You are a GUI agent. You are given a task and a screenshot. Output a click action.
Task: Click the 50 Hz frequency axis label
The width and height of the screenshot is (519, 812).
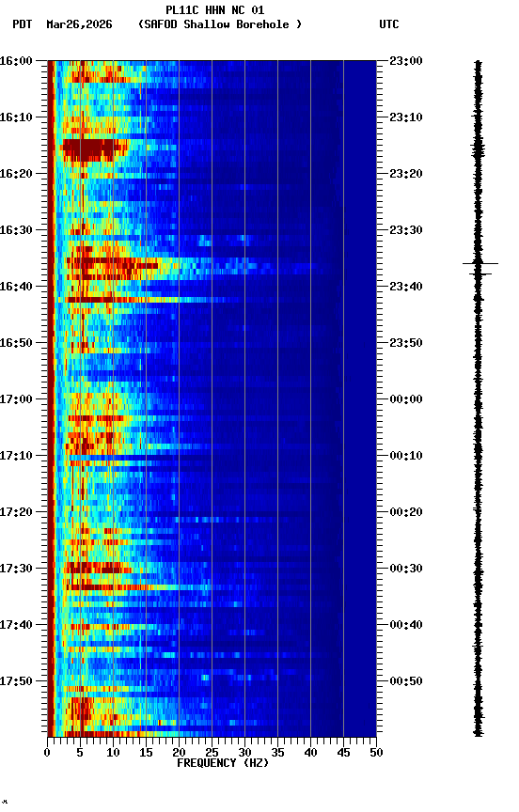(376, 753)
